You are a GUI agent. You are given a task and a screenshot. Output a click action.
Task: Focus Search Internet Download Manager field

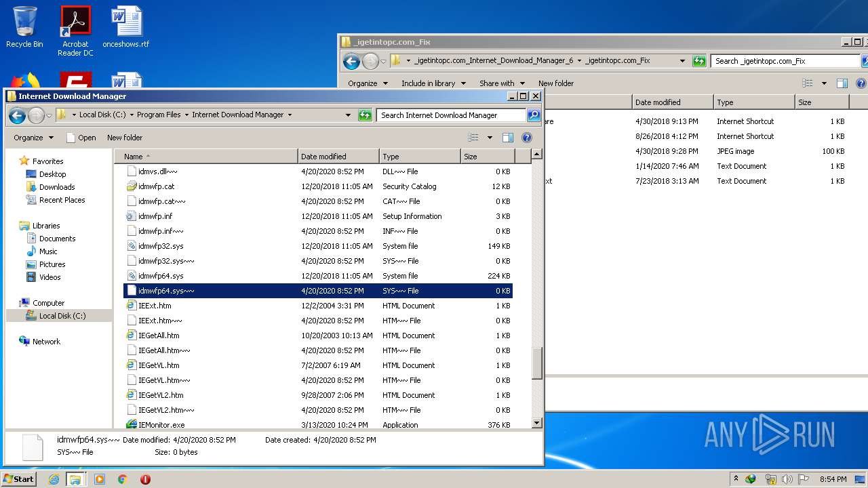coord(451,115)
